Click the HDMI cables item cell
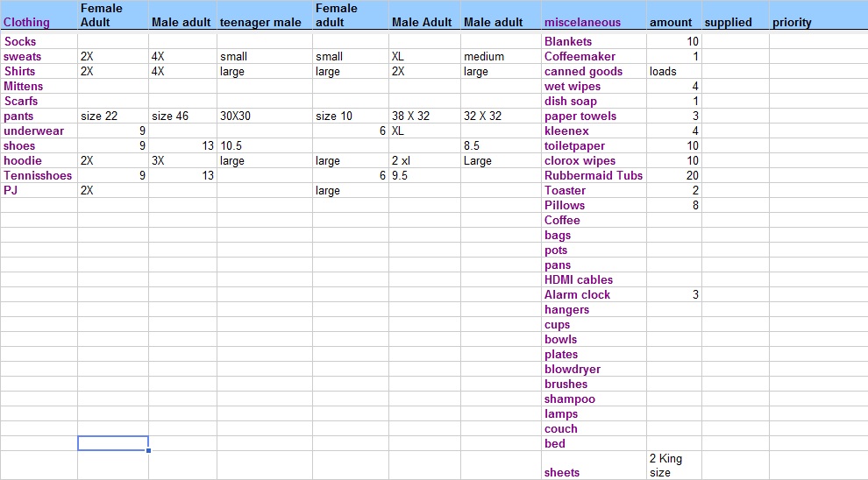This screenshot has width=868, height=480. tap(579, 279)
